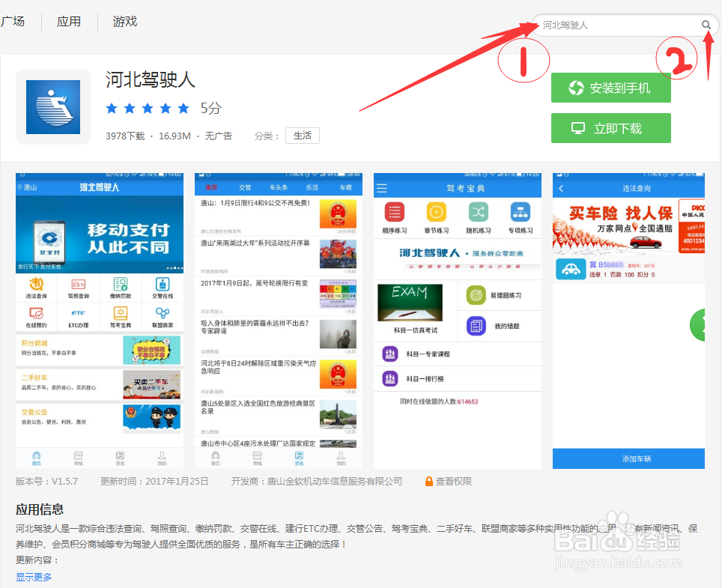Viewport: 722px width, 588px height.
Task: Click 唐山 location label in first screenshot
Action: 28,187
